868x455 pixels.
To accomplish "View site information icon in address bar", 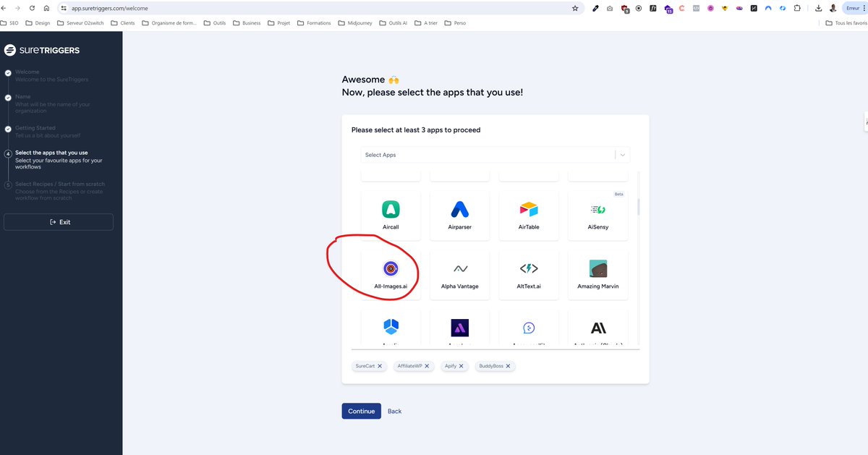I will tap(64, 8).
